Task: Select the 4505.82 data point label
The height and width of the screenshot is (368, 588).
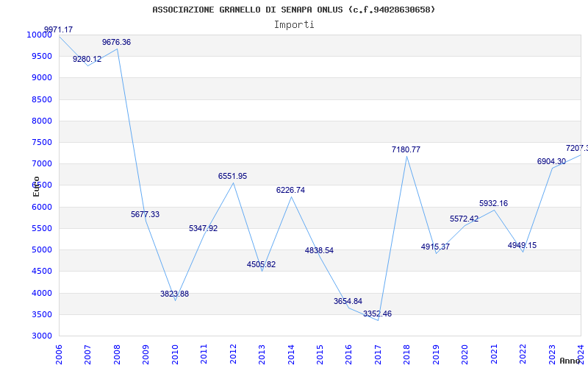Action: [262, 264]
